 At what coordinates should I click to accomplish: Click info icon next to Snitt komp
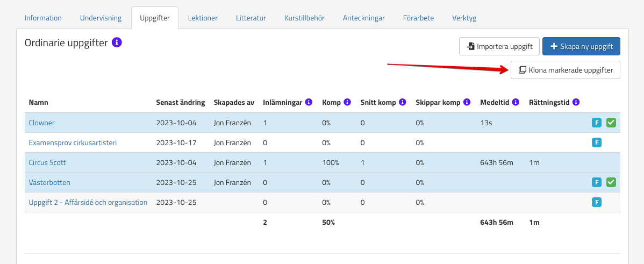click(x=403, y=102)
